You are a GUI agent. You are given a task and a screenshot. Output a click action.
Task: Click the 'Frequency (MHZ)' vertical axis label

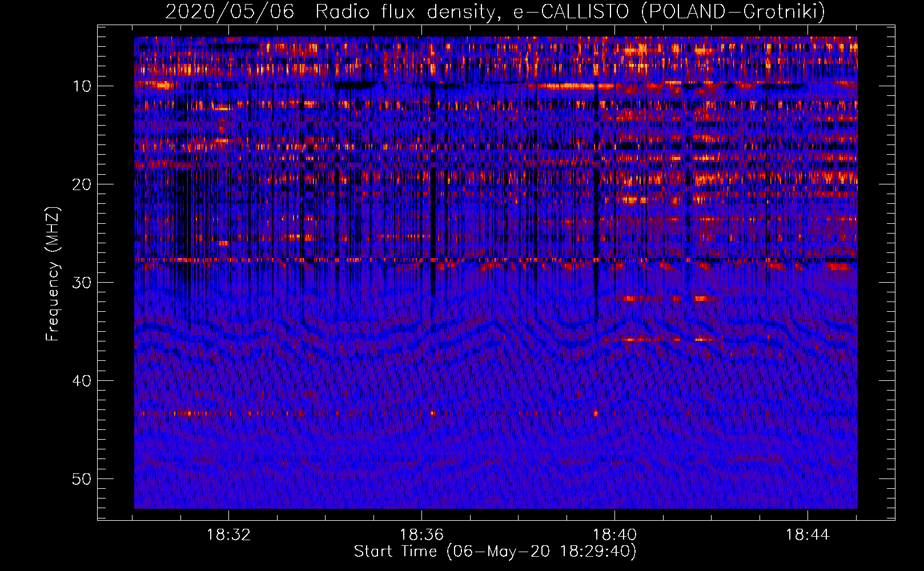53,274
